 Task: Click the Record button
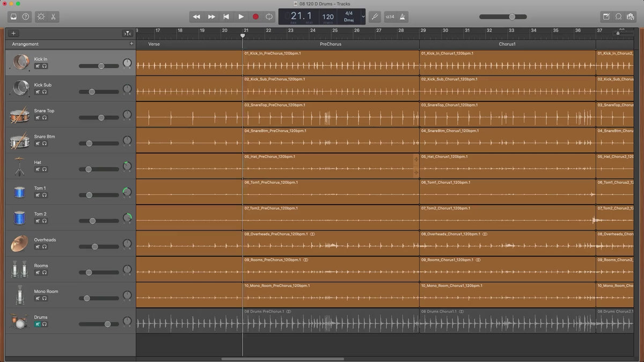[x=255, y=17]
